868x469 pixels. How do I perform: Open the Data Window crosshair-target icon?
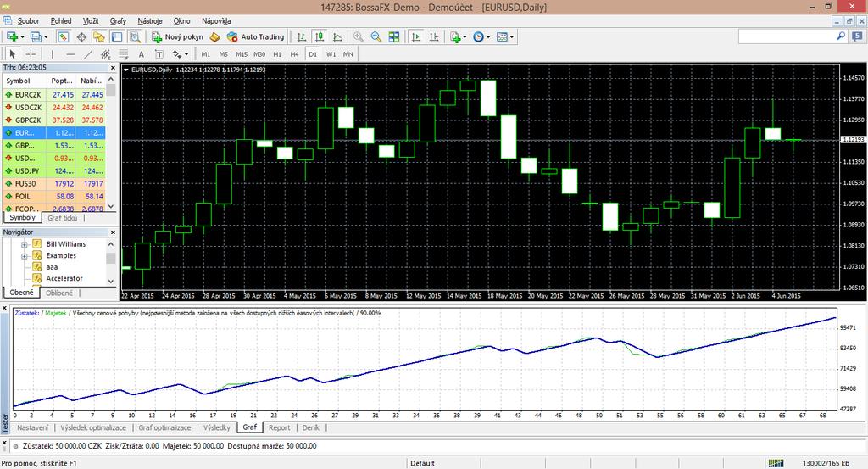(81, 36)
